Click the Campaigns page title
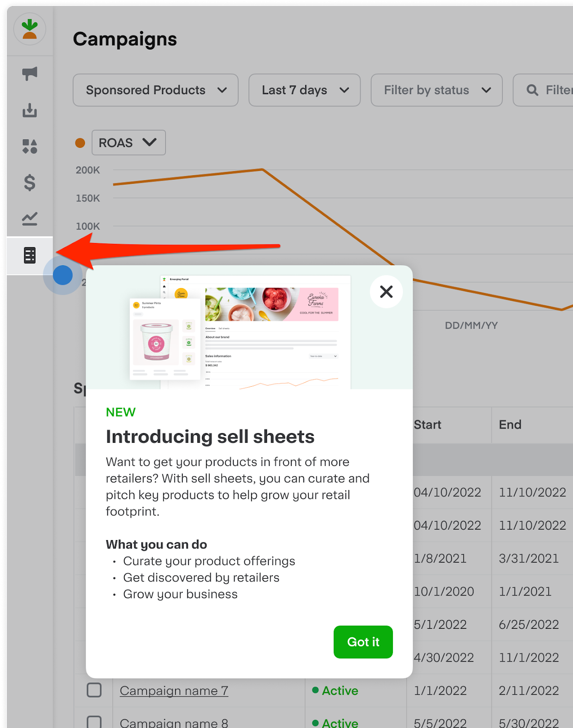The height and width of the screenshot is (728, 573). coord(125,39)
